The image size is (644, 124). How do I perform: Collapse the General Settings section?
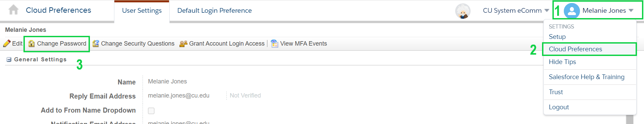point(9,60)
